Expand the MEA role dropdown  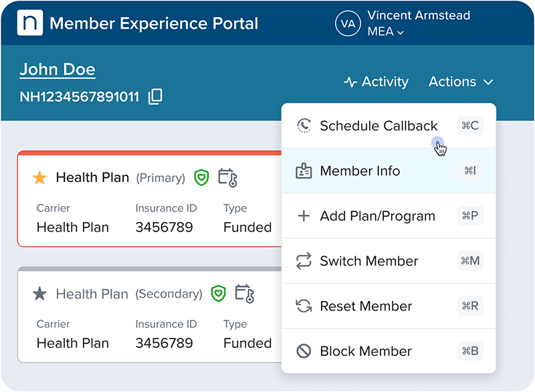point(386,32)
